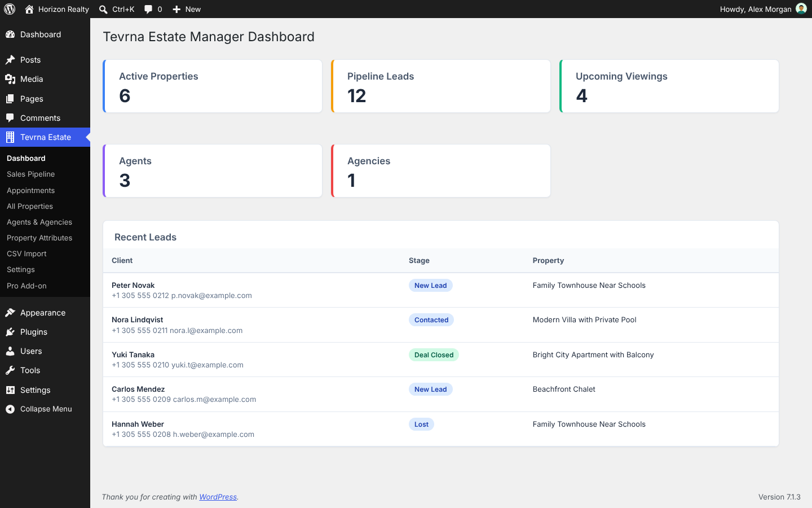Click the Agents stat card

pos(213,171)
